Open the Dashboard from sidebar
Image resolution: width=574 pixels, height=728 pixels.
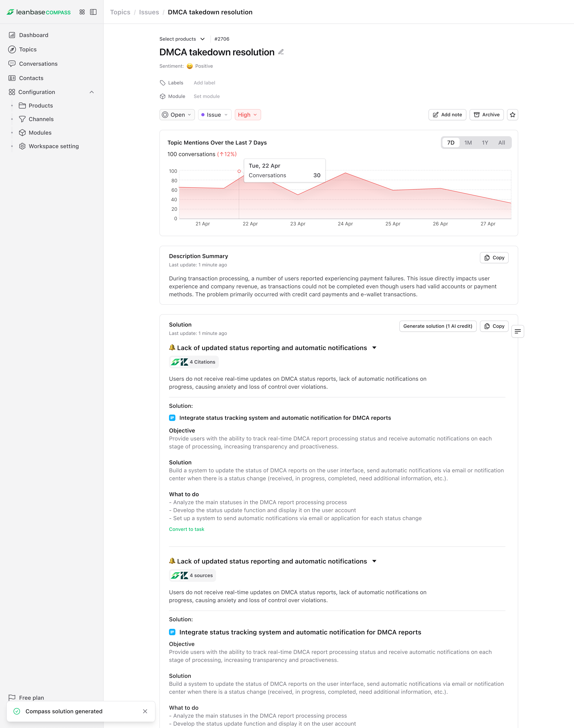coord(34,35)
